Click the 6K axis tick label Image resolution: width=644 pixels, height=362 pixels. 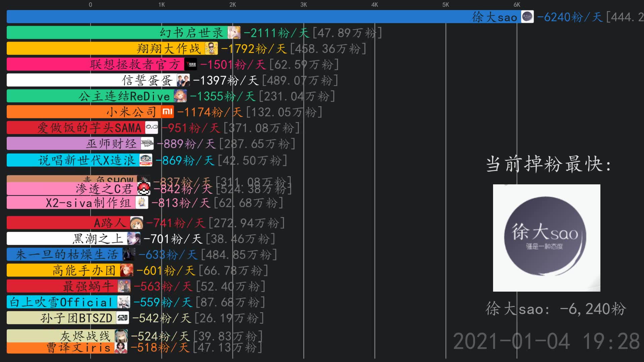pyautogui.click(x=517, y=5)
